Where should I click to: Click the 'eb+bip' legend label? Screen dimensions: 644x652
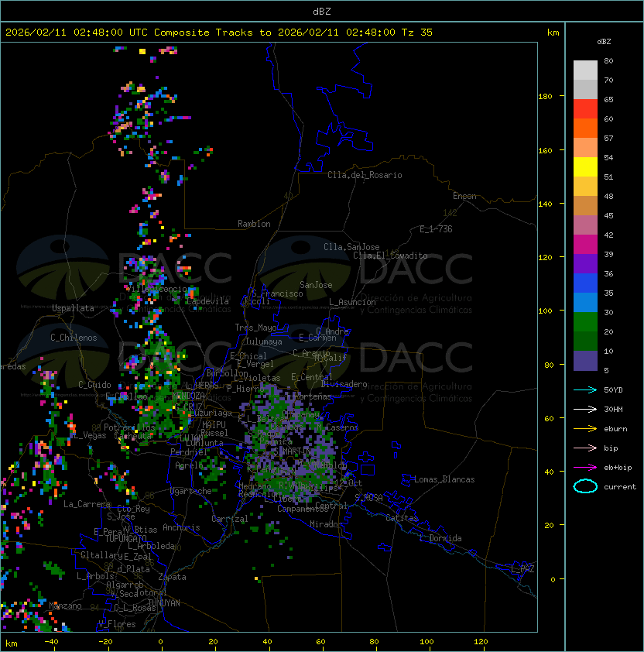pyautogui.click(x=618, y=468)
